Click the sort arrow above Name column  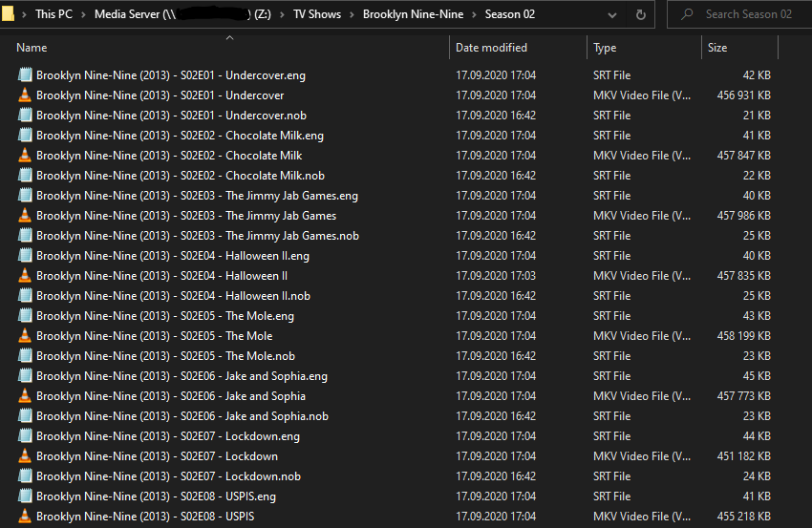click(x=230, y=38)
